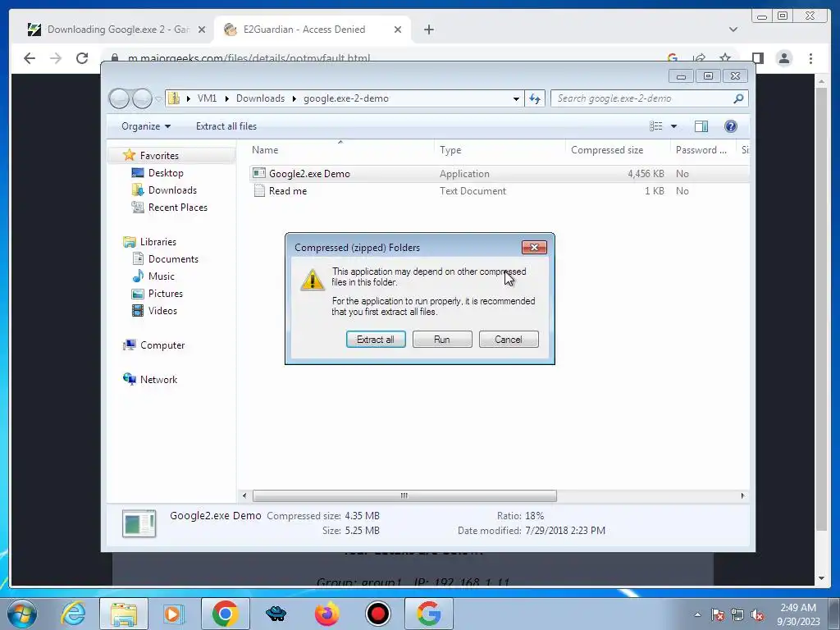The image size is (840, 630).
Task: Click the Google Chrome taskbar icon
Action: click(x=225, y=614)
